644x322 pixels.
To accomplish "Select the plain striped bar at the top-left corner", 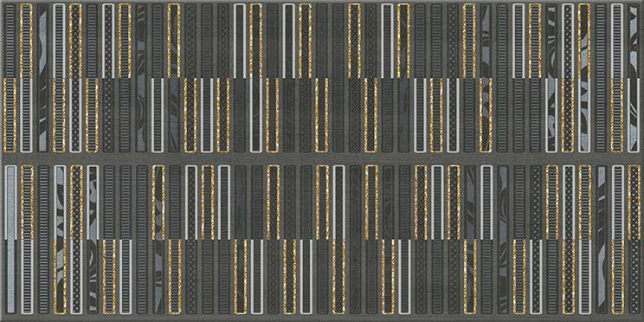I will (10, 41).
